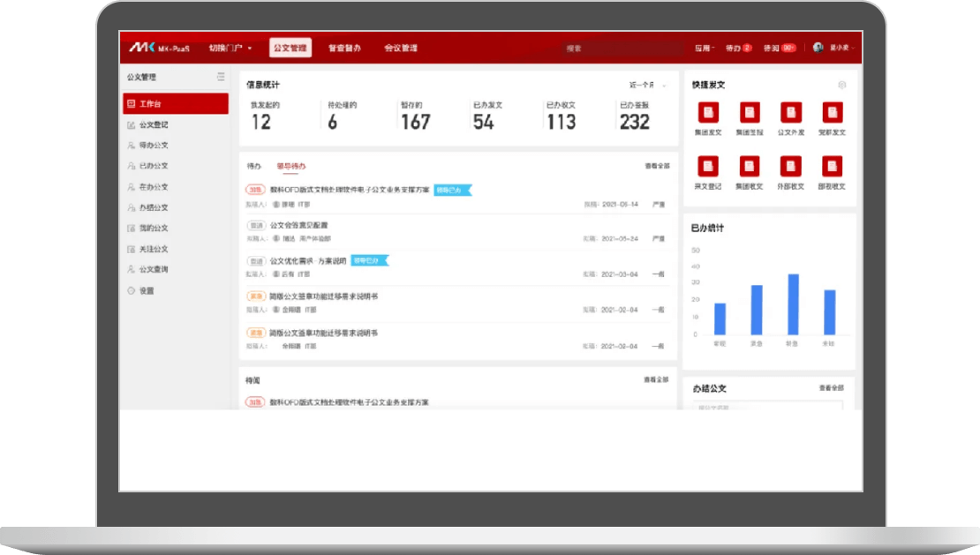Expand the 应用 dropdown in header
The image size is (980, 555).
coord(704,48)
